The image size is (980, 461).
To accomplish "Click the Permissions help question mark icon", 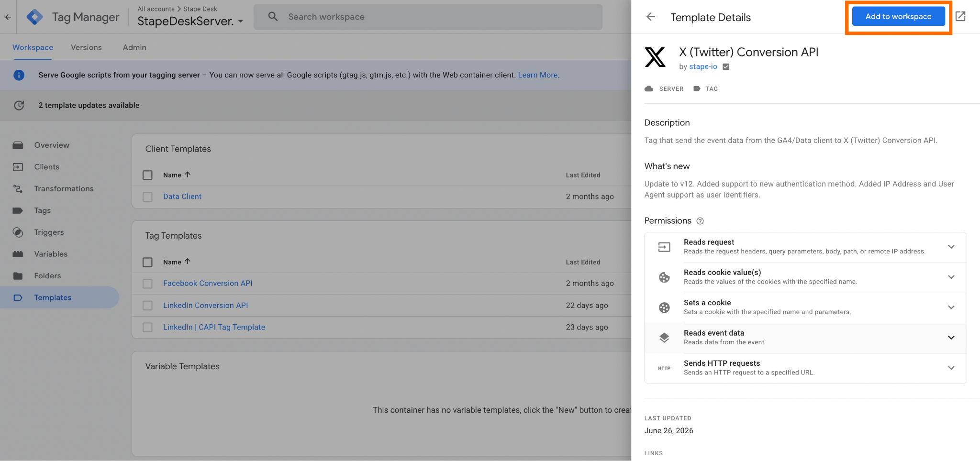I will click(700, 221).
